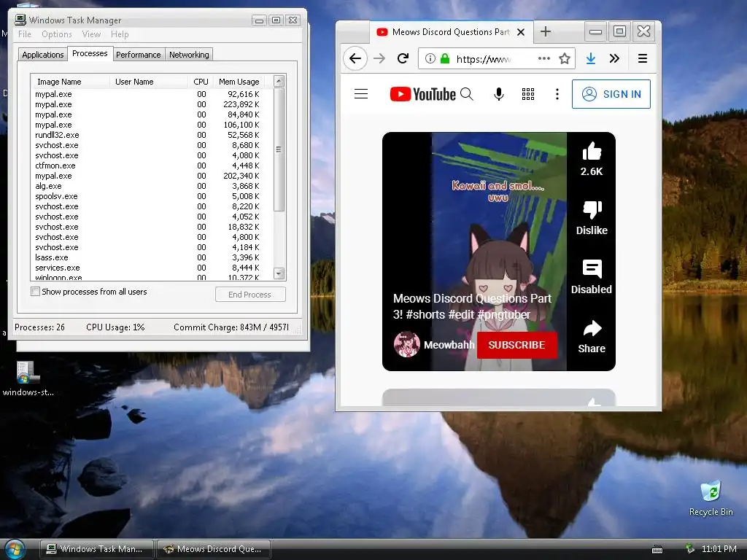This screenshot has height=560, width=747.
Task: Select the Recycle Bin desktop icon
Action: tap(711, 498)
